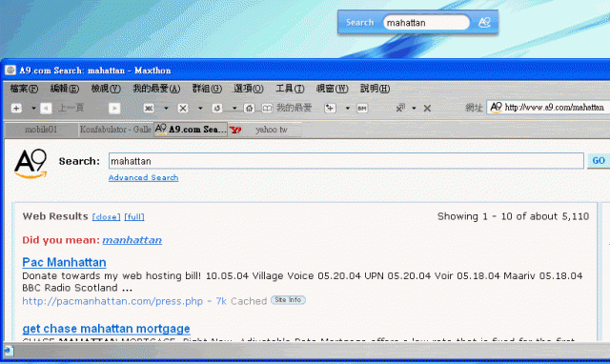Click the suggested manhattan spelling link

(x=132, y=240)
